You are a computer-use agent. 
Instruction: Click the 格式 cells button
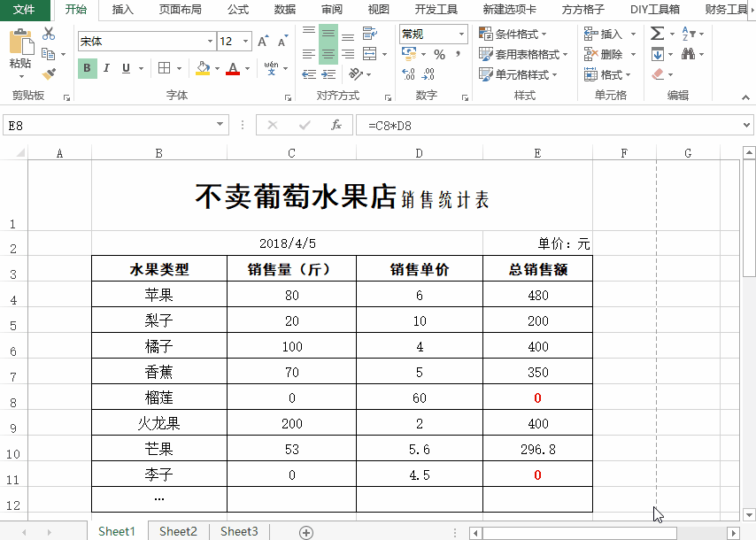[607, 74]
